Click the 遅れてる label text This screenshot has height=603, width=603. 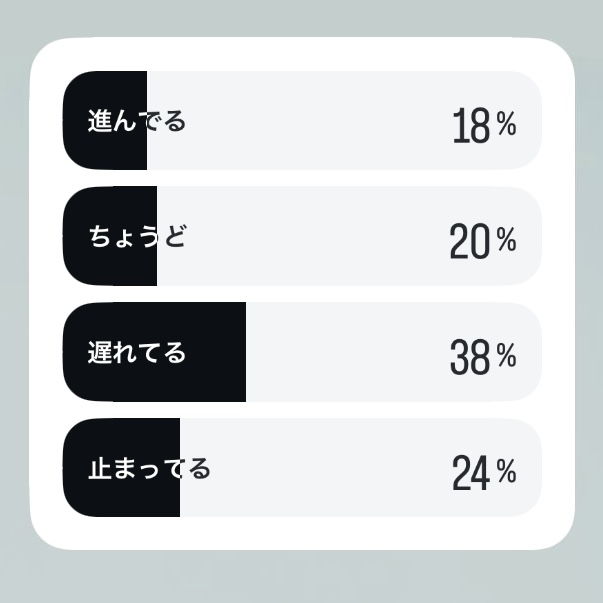click(137, 352)
